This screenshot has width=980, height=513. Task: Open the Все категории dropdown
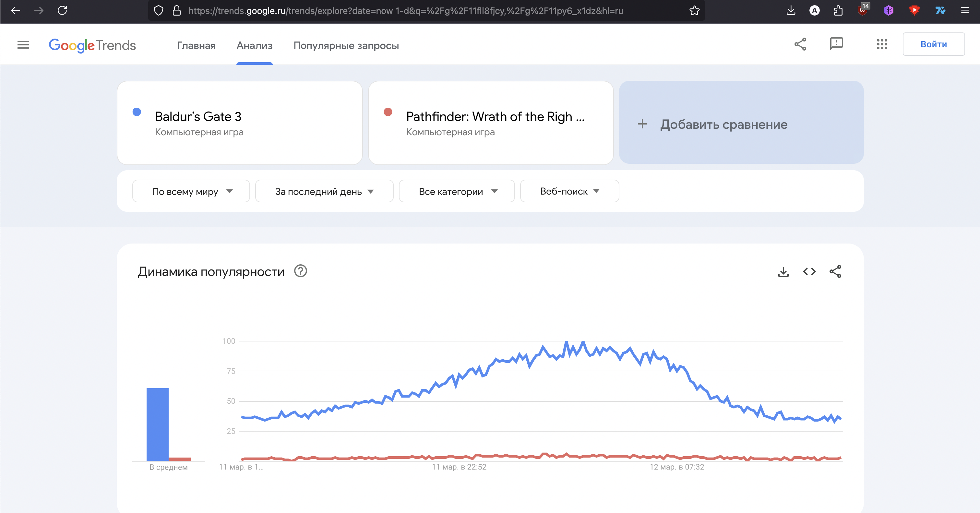click(x=457, y=191)
